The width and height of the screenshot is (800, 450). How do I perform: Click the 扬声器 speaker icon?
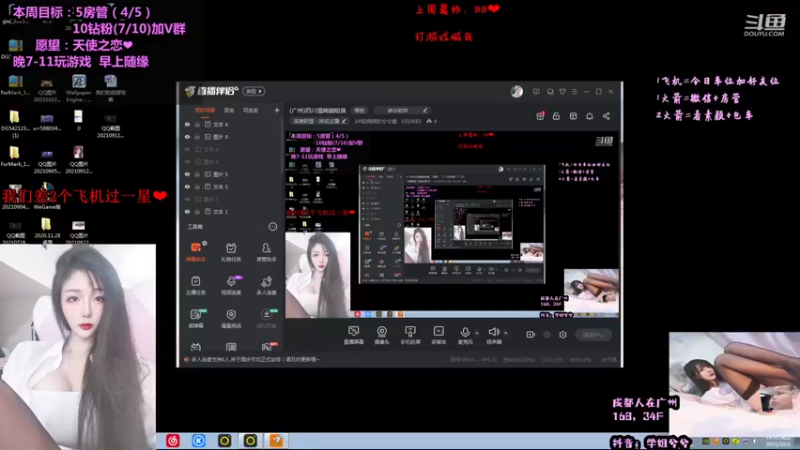coord(493,333)
